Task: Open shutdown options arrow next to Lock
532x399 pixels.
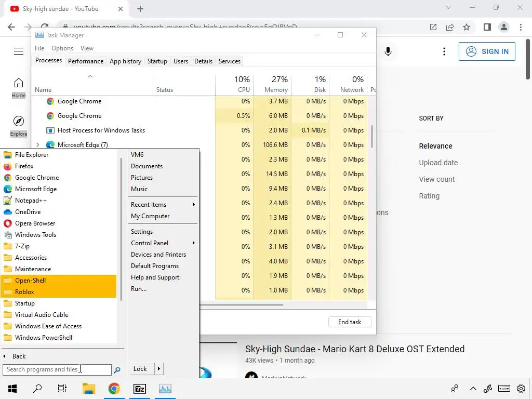Action: click(159, 369)
